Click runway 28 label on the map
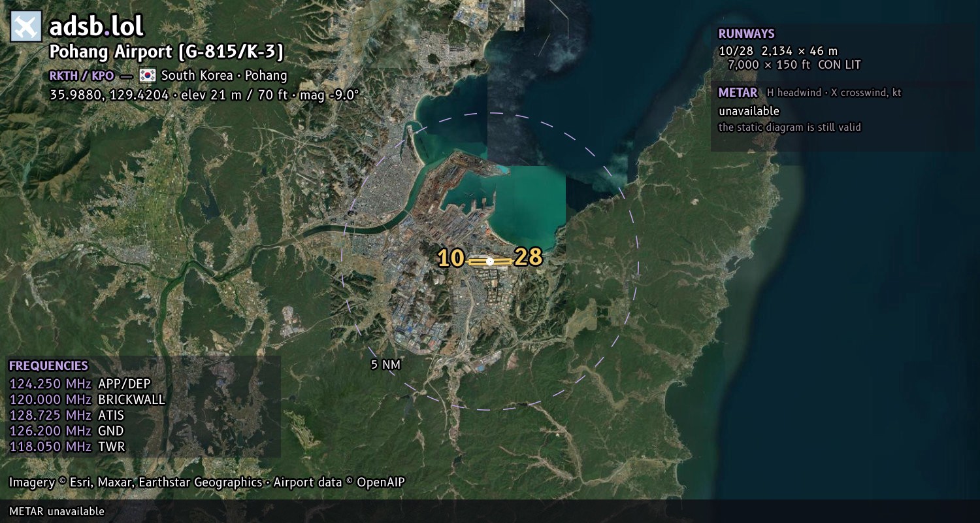This screenshot has width=980, height=523. tap(529, 257)
